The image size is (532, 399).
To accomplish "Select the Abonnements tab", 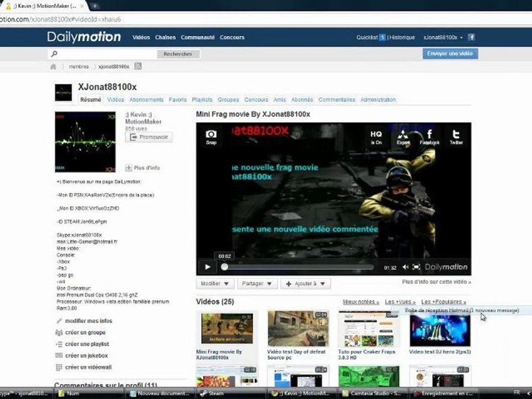I will (x=146, y=99).
